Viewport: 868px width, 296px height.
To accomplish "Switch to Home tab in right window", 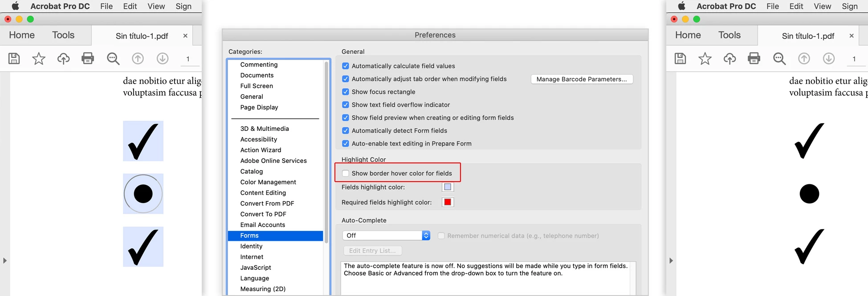I will 688,35.
